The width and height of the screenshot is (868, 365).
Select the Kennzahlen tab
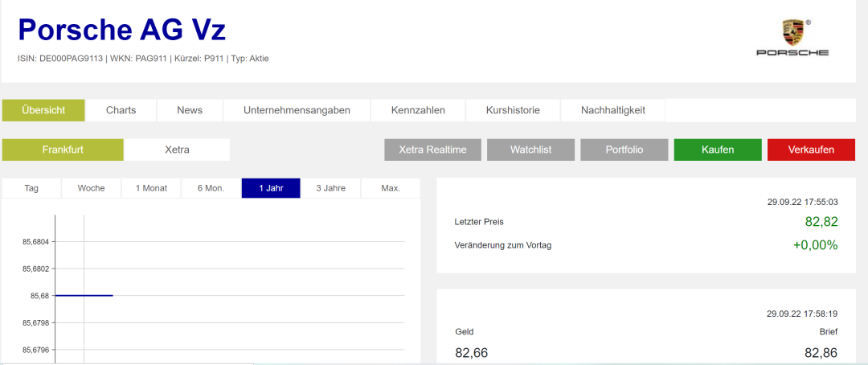click(418, 110)
